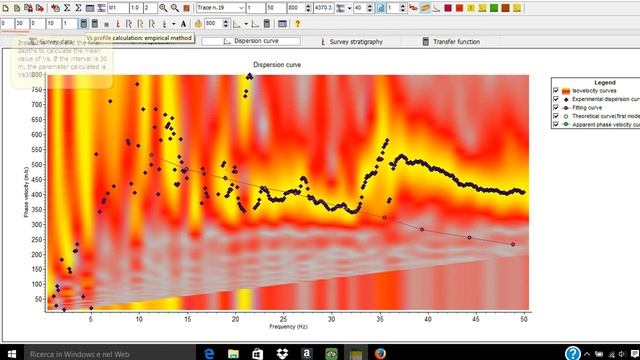This screenshot has width=640, height=360.
Task: Click the Dispersion curve chart title
Action: tap(277, 64)
